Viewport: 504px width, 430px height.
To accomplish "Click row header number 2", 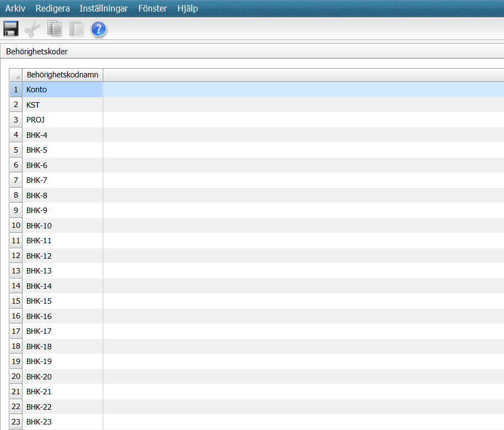I will (16, 105).
